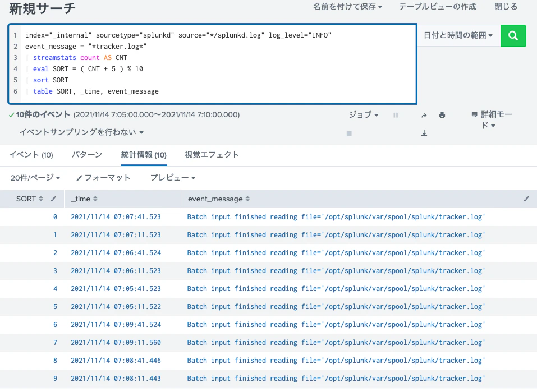Open 名前を付けて保存 dropdown
Image resolution: width=537 pixels, height=392 pixels.
(347, 7)
